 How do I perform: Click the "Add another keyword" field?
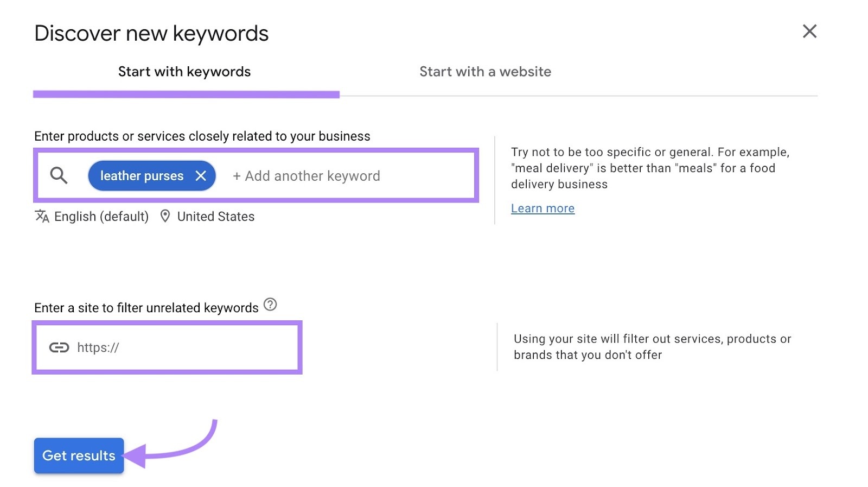click(307, 175)
